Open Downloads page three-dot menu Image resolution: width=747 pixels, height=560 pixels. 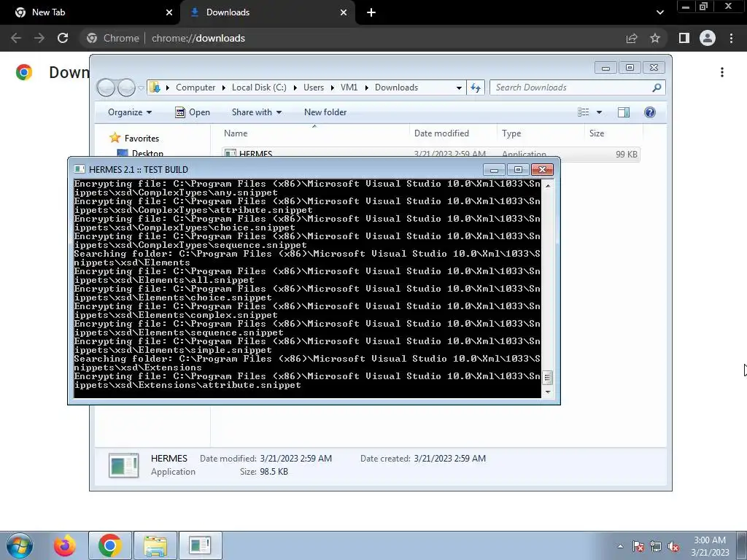pyautogui.click(x=722, y=72)
